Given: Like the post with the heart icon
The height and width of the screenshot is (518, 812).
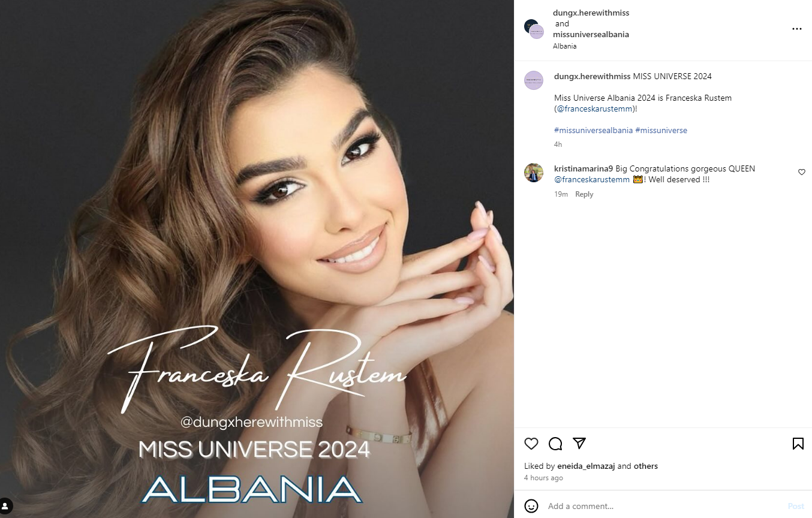Looking at the screenshot, I should coord(531,444).
